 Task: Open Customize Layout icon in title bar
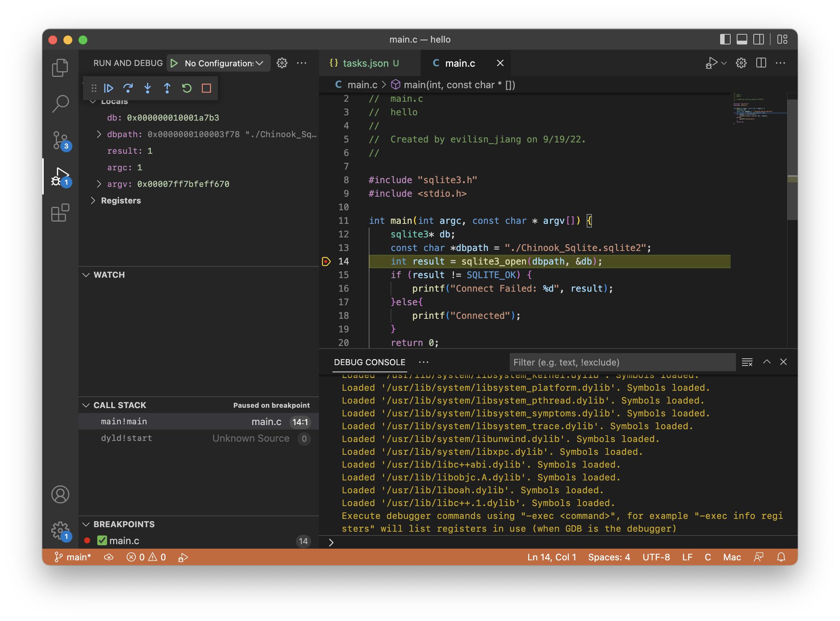pos(782,40)
